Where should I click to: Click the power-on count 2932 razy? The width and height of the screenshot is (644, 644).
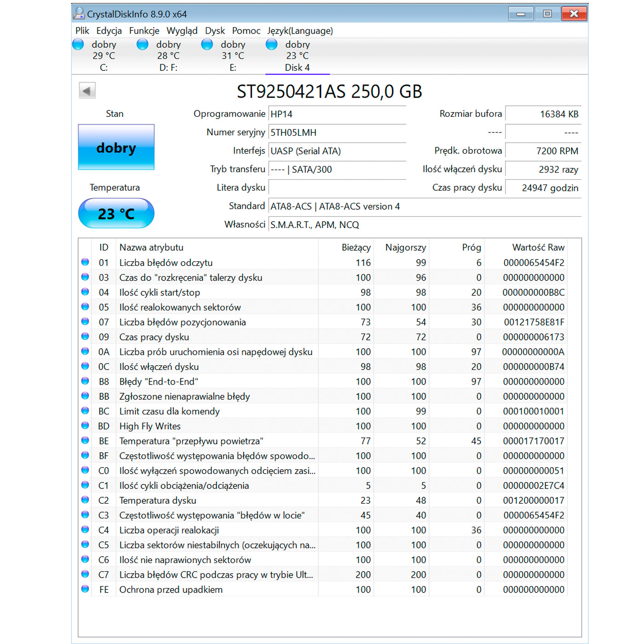pos(543,169)
